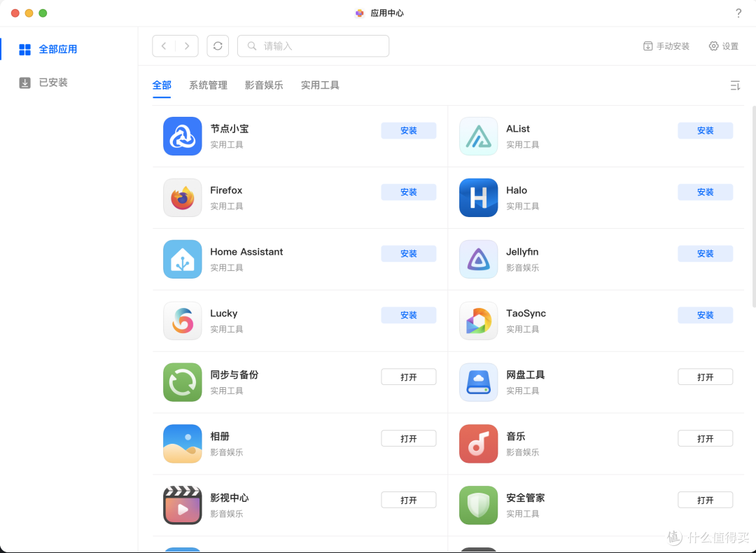The height and width of the screenshot is (553, 756).
Task: Click the Jellyfin name text
Action: tap(522, 252)
